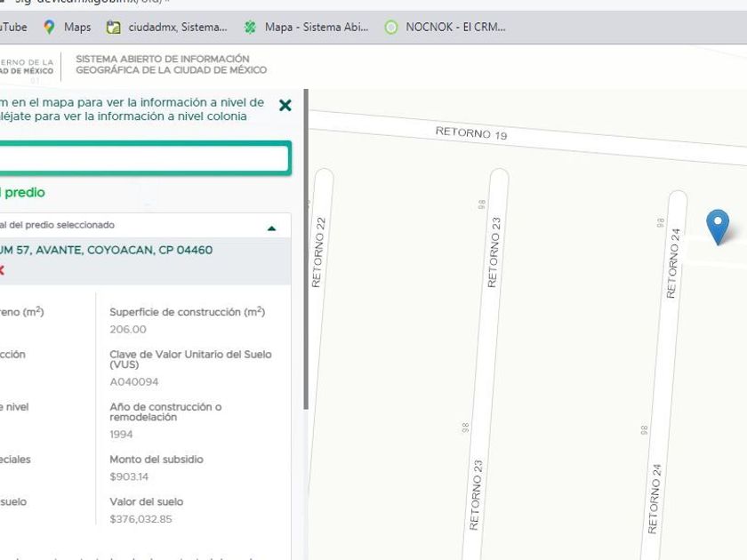Close the zoom hint message
This screenshot has height=560, width=747.
pyautogui.click(x=285, y=106)
